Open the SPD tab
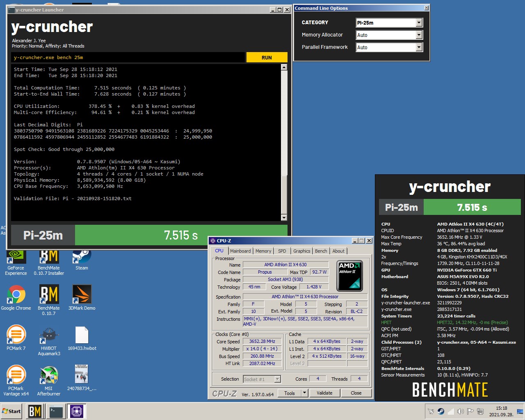The height and width of the screenshot is (420, 525). click(x=282, y=251)
